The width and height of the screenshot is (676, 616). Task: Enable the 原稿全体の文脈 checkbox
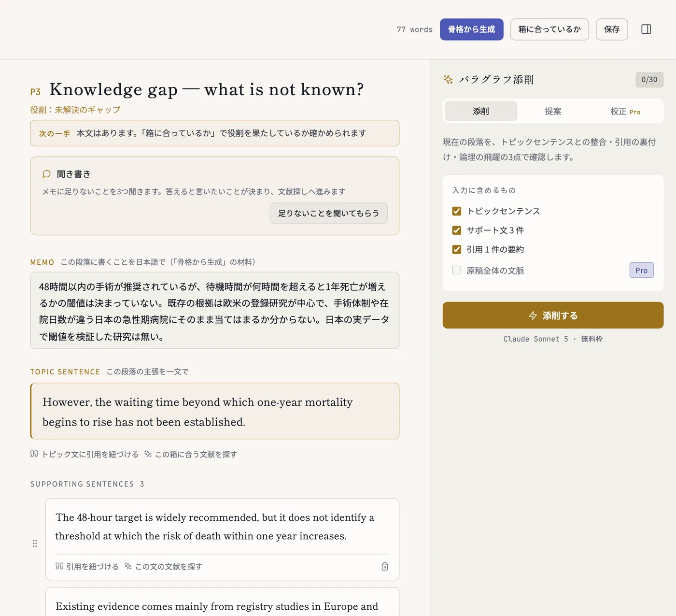pos(457,270)
